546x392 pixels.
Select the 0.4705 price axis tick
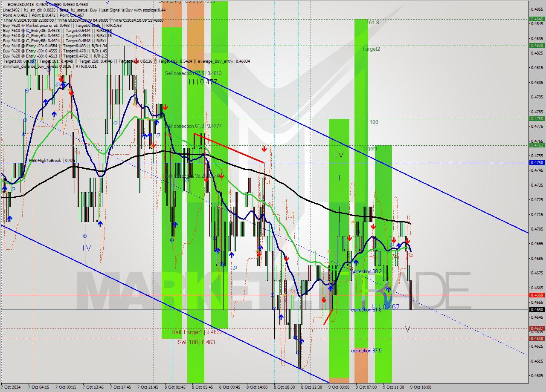click(536, 229)
